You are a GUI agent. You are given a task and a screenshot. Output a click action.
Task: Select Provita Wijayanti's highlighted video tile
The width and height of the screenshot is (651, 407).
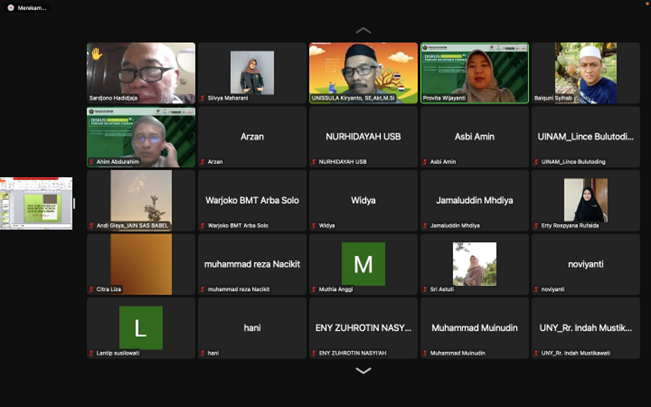click(474, 73)
